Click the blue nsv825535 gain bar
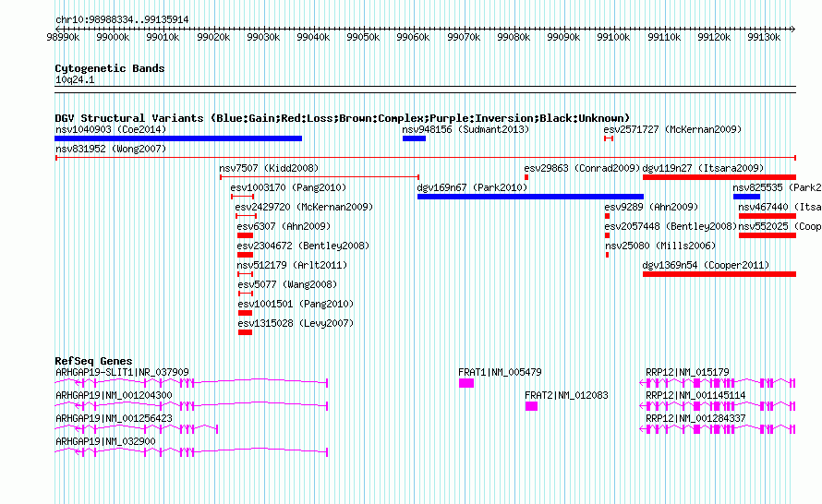 pyautogui.click(x=746, y=197)
